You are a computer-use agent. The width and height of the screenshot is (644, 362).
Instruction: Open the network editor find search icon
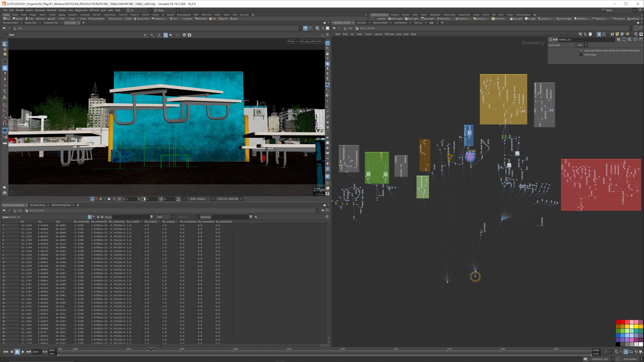pyautogui.click(x=636, y=34)
